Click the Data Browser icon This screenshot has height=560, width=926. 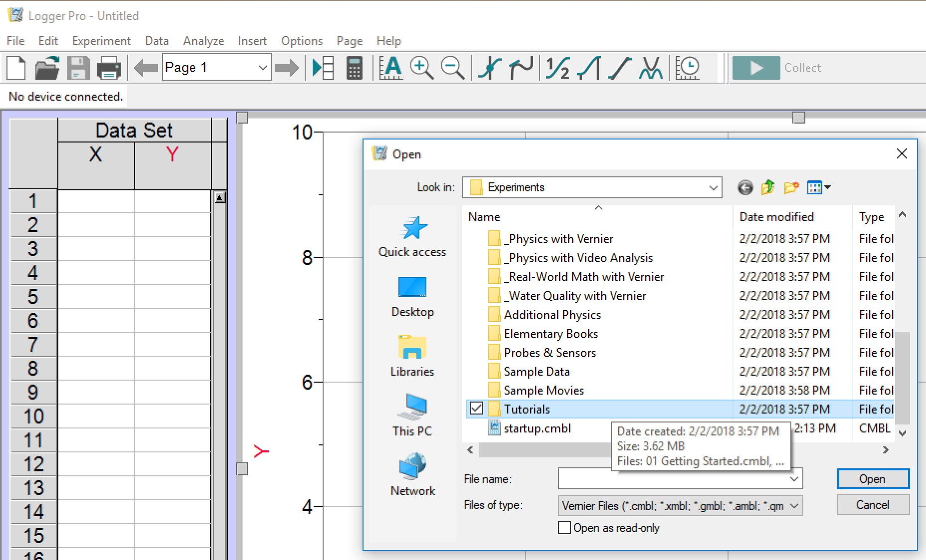pos(323,67)
